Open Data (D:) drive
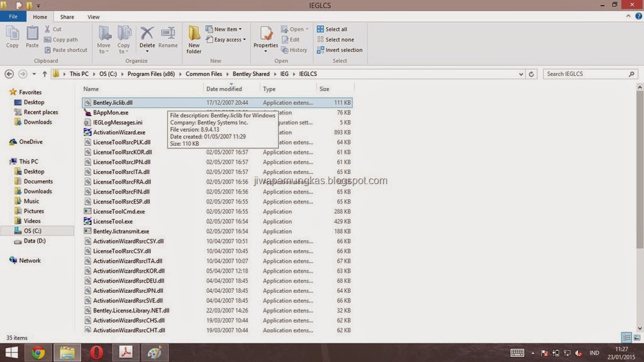The width and height of the screenshot is (644, 362). tap(30, 241)
